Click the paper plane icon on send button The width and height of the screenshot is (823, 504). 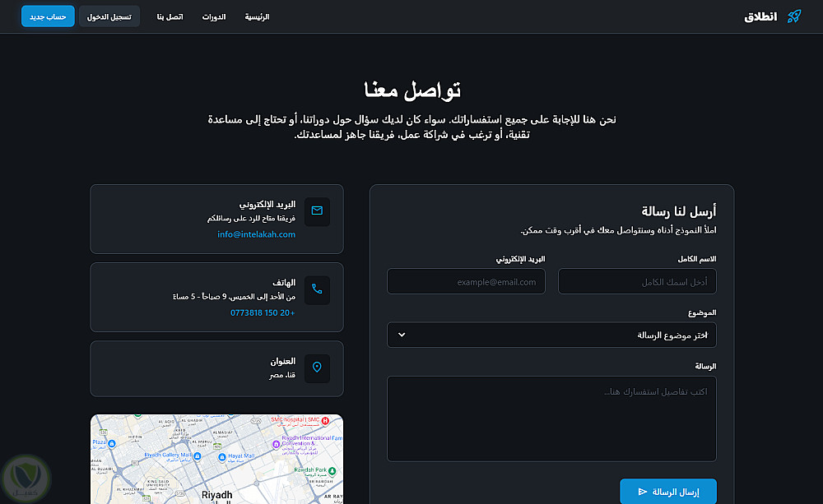coord(643,492)
